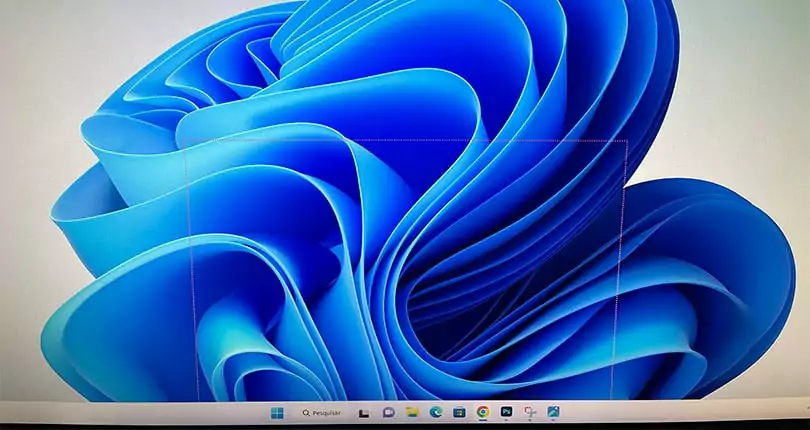Click the Pesquisar search box

[x=322, y=413]
